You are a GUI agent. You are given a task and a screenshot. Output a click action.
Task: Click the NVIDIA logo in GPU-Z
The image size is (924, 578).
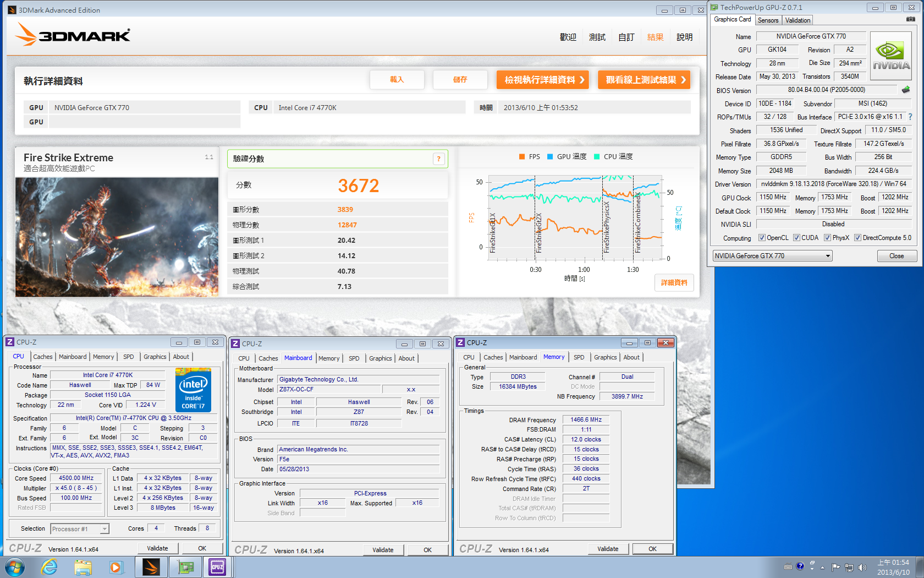pyautogui.click(x=892, y=56)
